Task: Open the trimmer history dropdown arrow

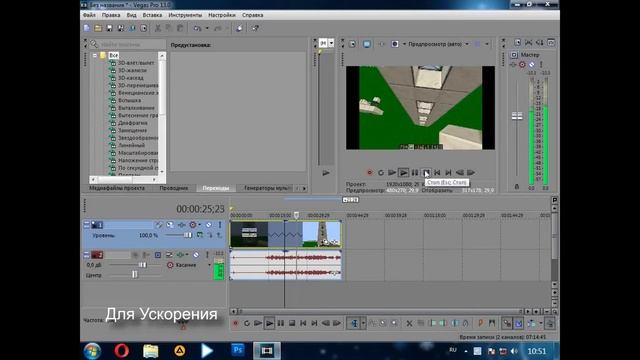Action: point(331,43)
